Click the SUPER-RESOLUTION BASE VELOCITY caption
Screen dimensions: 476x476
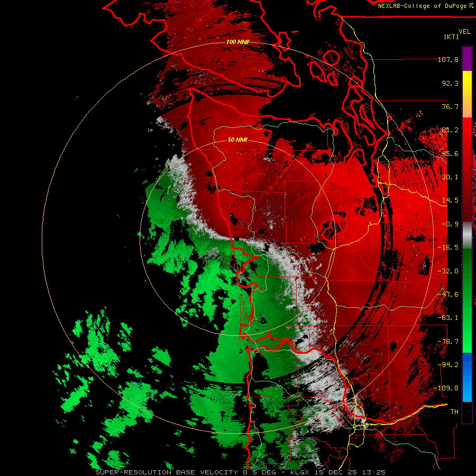click(167, 472)
